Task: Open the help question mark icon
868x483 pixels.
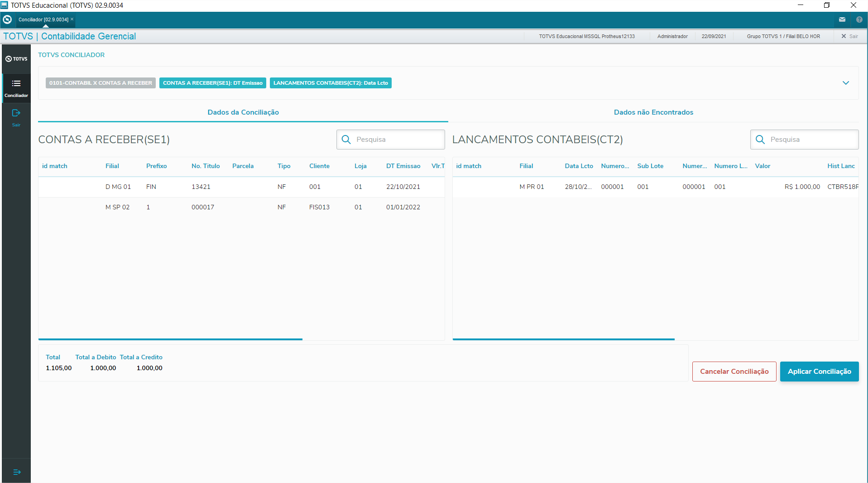Action: coord(859,19)
